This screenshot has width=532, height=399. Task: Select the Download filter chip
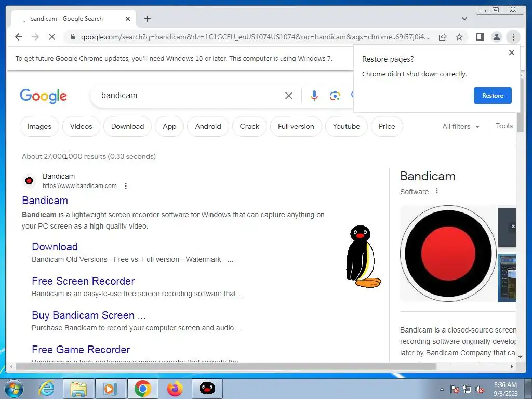click(x=128, y=126)
